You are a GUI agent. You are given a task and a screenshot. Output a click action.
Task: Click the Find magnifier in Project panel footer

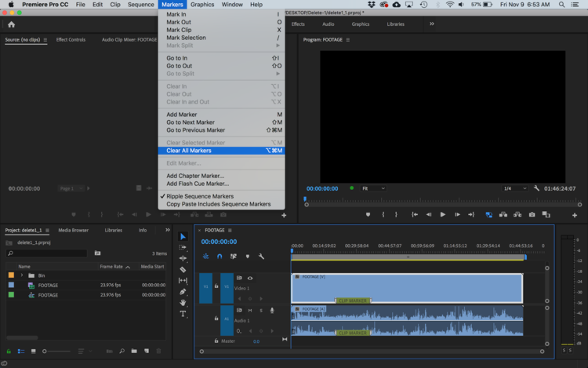122,351
